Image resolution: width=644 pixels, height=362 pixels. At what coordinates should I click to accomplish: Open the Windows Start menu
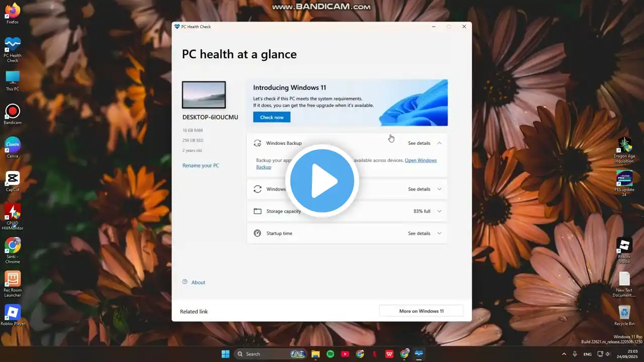[225, 354]
